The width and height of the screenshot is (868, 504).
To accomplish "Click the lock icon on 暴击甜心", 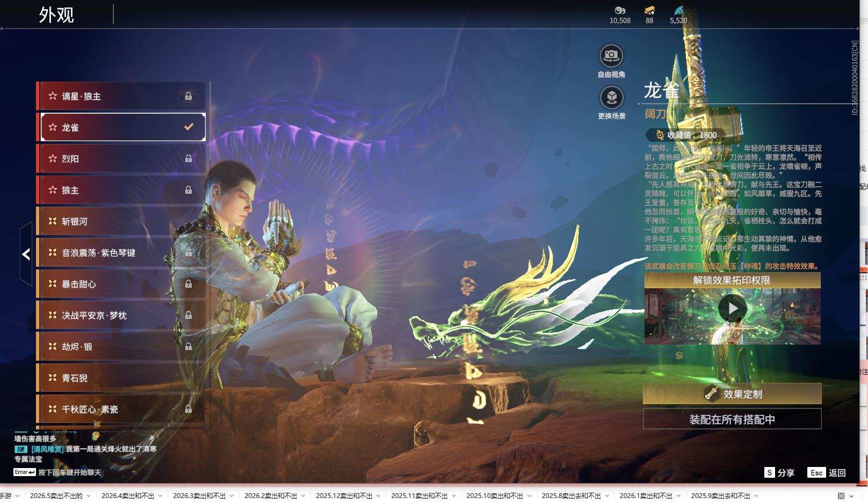I will point(189,284).
